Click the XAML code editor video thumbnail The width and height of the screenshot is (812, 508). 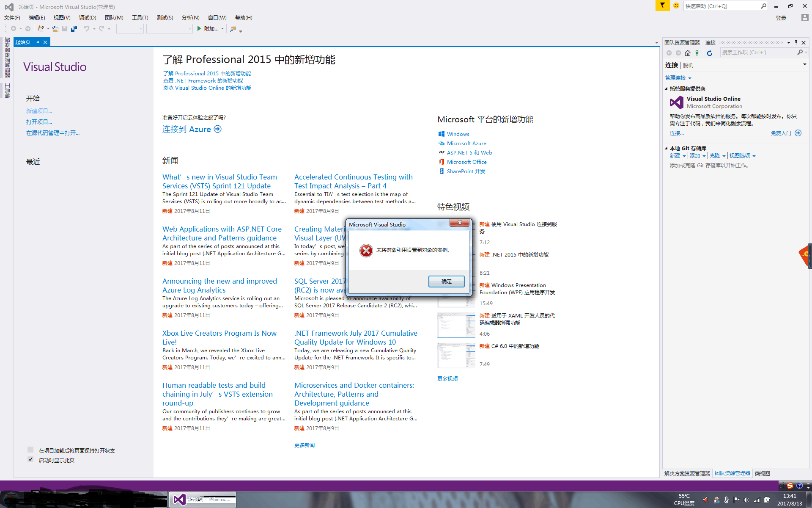tap(456, 325)
